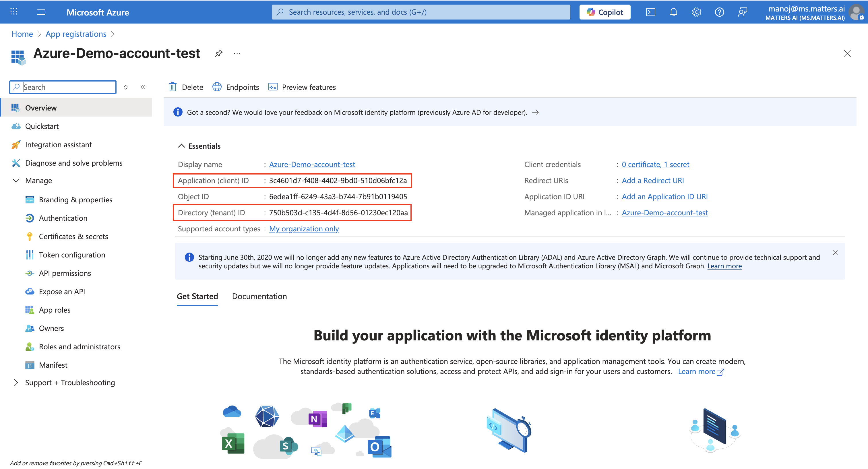Click the Token configuration icon
Image resolution: width=868 pixels, height=469 pixels.
[x=30, y=255]
